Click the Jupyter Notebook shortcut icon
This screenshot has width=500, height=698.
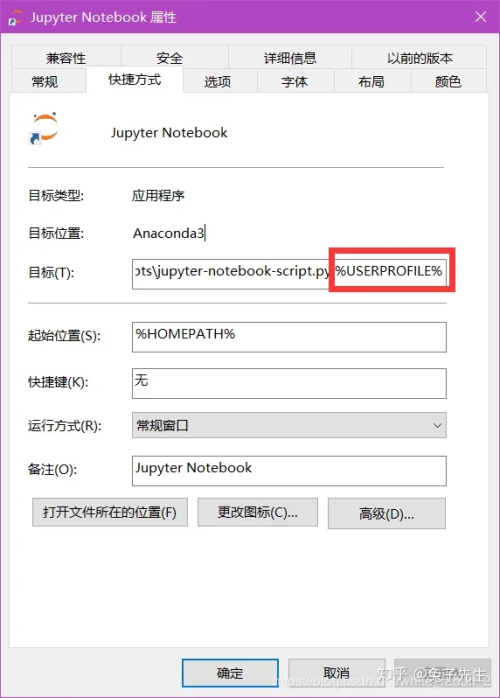coord(44,128)
